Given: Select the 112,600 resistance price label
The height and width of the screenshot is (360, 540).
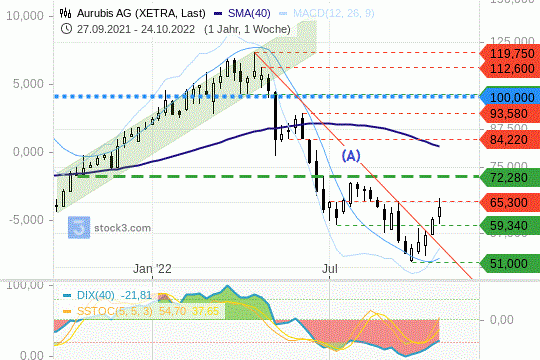Looking at the screenshot, I should click(x=510, y=69).
